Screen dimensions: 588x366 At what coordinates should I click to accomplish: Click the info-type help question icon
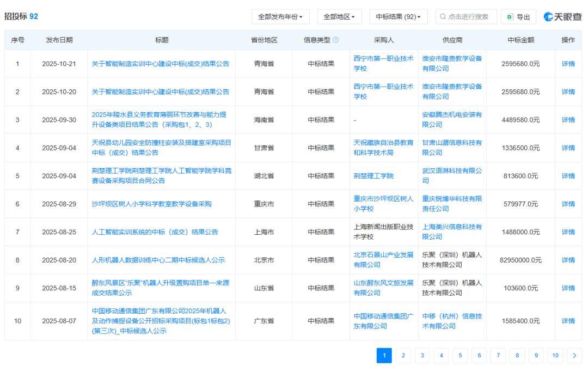click(336, 40)
